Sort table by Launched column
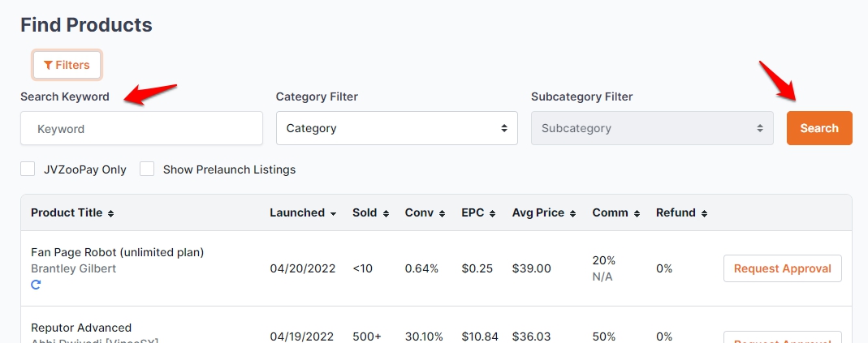 (304, 213)
